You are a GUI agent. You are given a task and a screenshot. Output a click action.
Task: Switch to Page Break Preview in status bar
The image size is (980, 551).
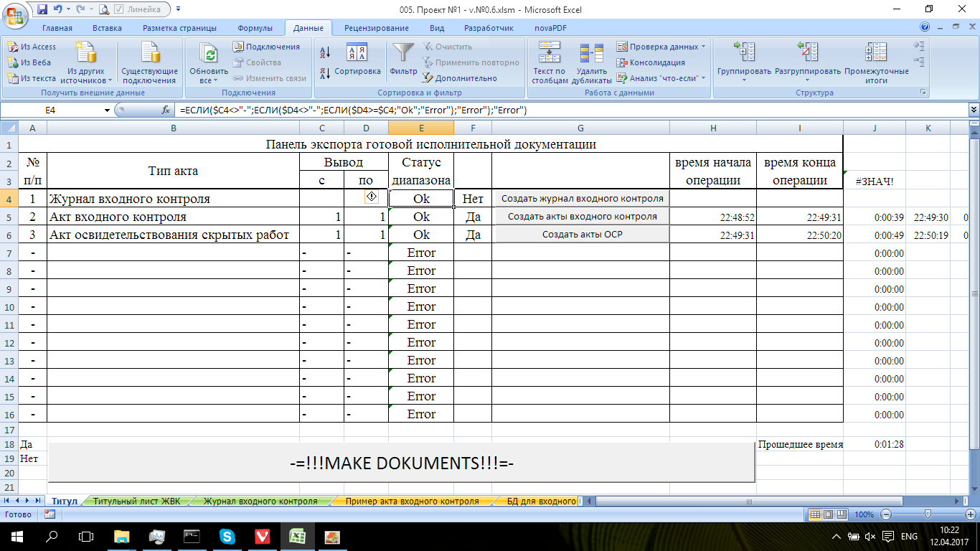click(x=842, y=514)
